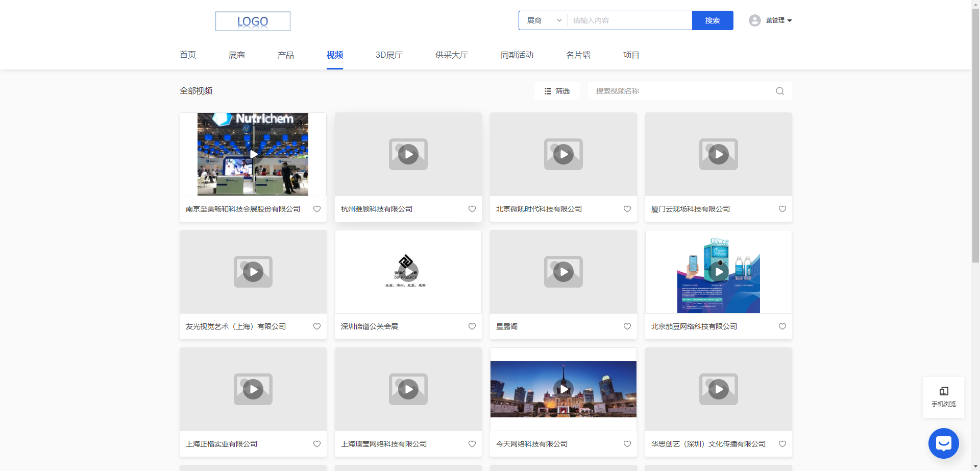Play 友光视觉艺术 video

pos(253,272)
